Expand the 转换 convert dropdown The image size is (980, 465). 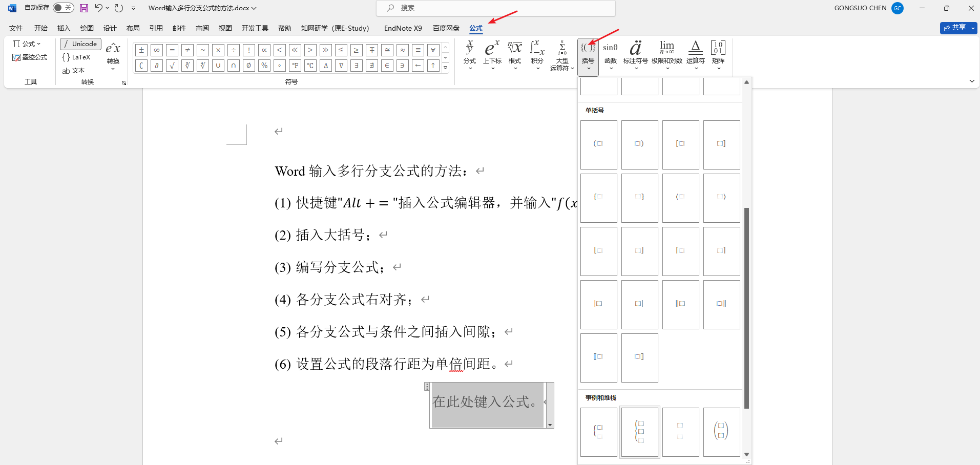coord(113,55)
